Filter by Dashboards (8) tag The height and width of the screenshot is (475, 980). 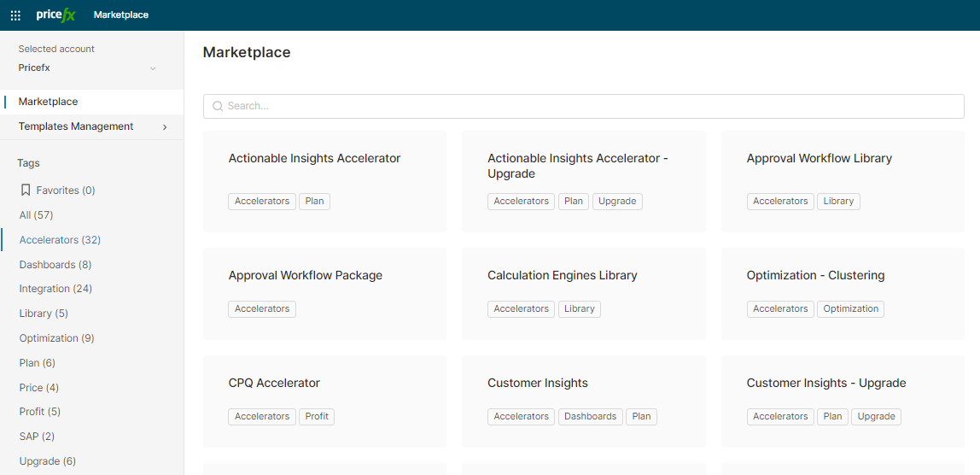tap(55, 264)
